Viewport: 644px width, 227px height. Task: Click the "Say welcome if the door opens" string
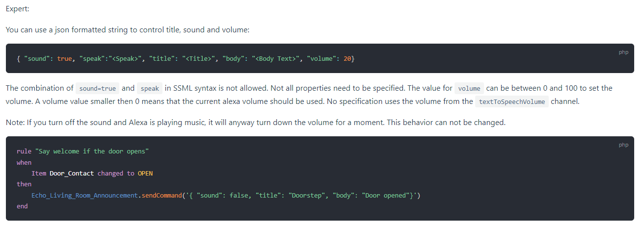92,151
